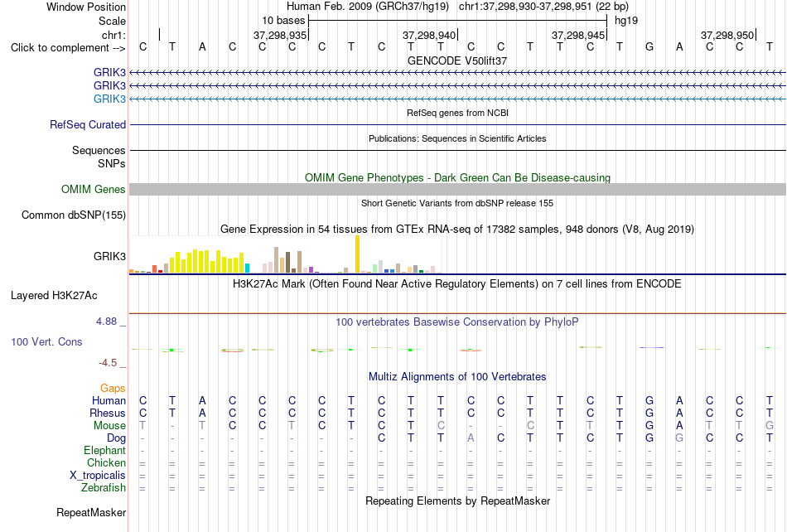Open the light blue GRIK3 transcript label

[x=109, y=99]
